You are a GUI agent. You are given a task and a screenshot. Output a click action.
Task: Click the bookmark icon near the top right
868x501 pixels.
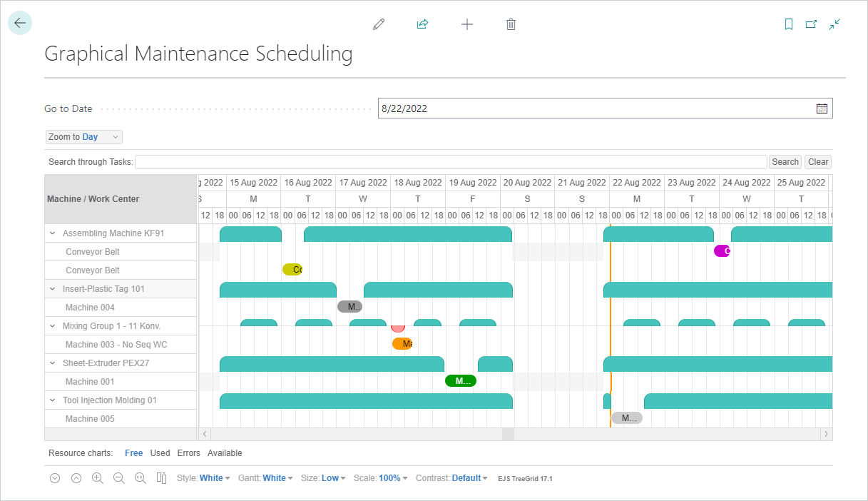click(x=788, y=24)
